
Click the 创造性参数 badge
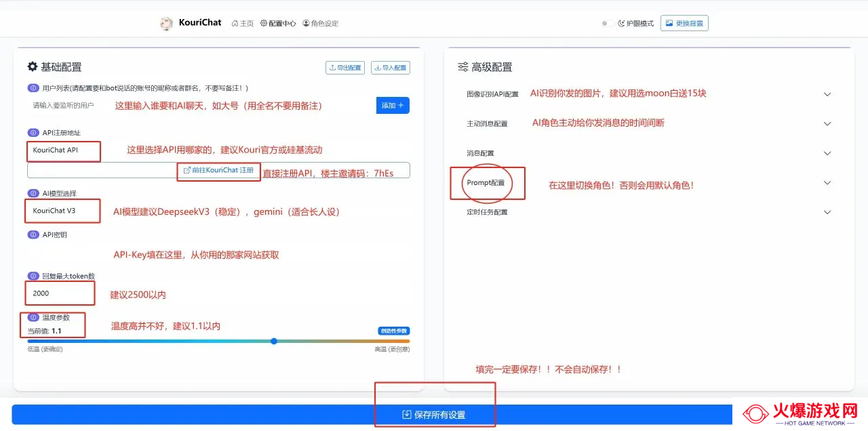pos(394,331)
